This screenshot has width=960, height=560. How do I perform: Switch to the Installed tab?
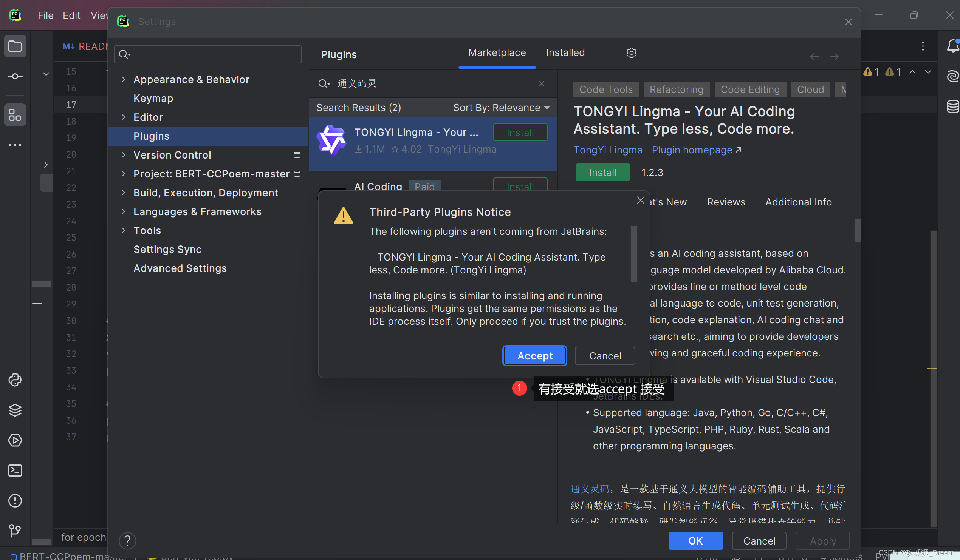(x=565, y=53)
